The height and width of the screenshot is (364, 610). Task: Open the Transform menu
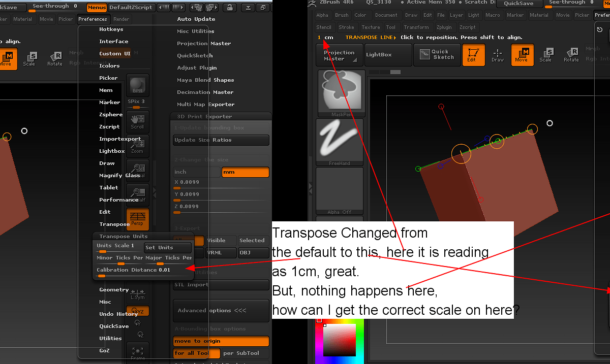(416, 27)
